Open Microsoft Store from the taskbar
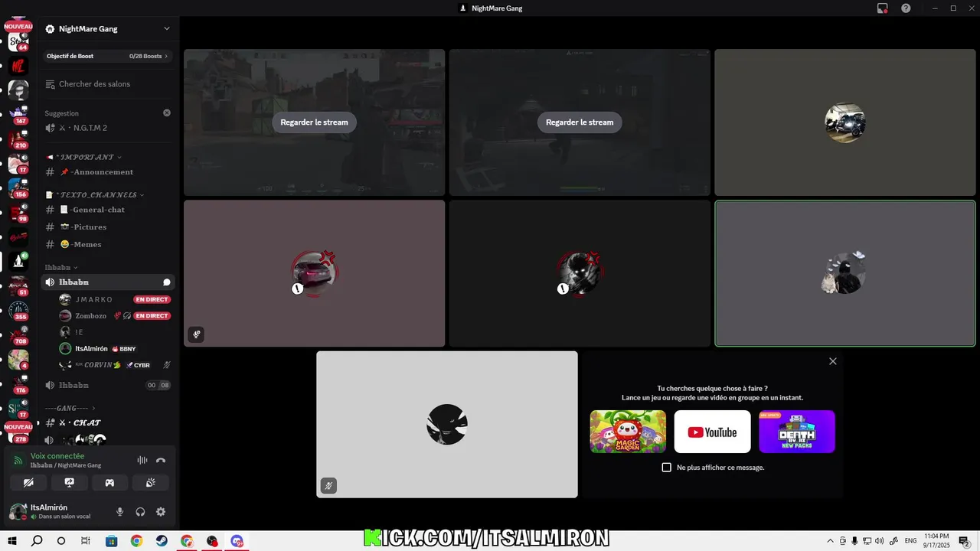 click(x=111, y=541)
